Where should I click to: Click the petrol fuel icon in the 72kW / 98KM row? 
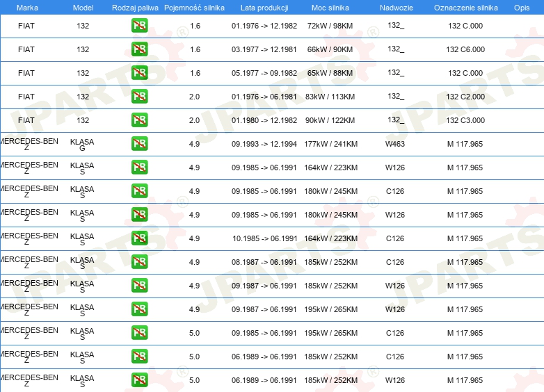point(139,25)
